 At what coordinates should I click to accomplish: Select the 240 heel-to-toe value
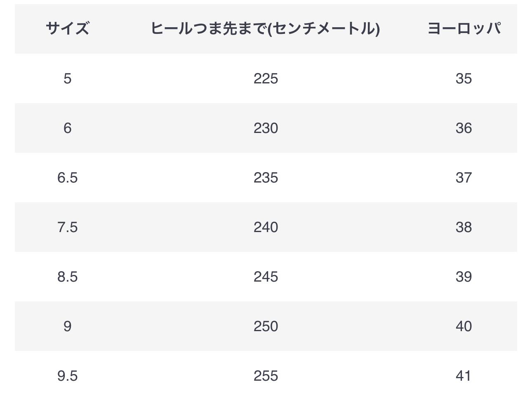[x=266, y=227]
